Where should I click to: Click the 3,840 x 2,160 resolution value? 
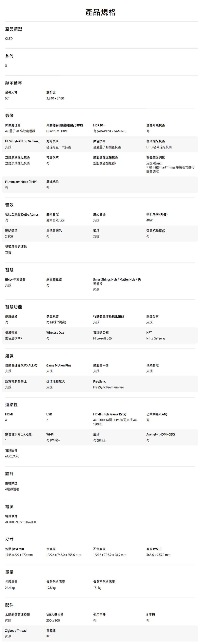[55, 98]
